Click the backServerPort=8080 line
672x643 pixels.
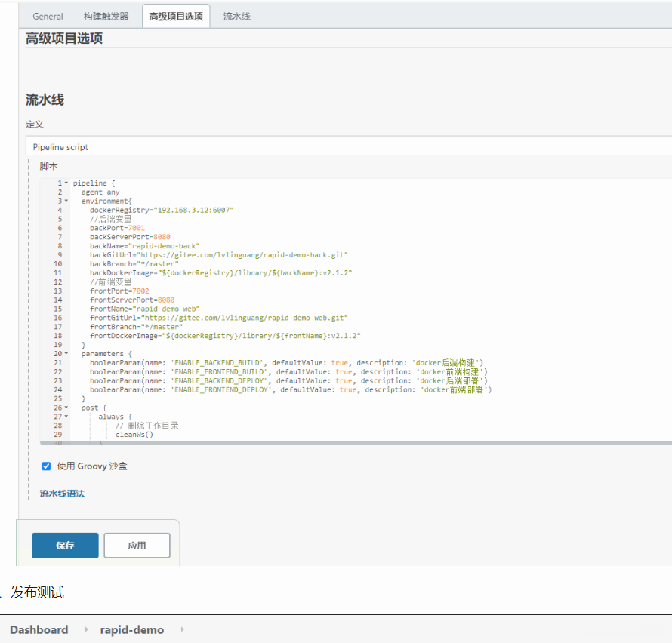(x=130, y=237)
